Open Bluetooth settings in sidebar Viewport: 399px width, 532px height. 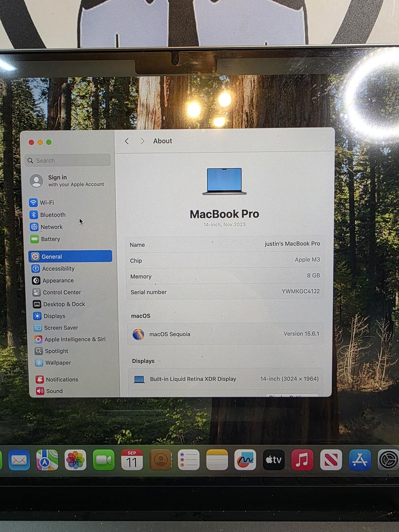[x=47, y=215]
